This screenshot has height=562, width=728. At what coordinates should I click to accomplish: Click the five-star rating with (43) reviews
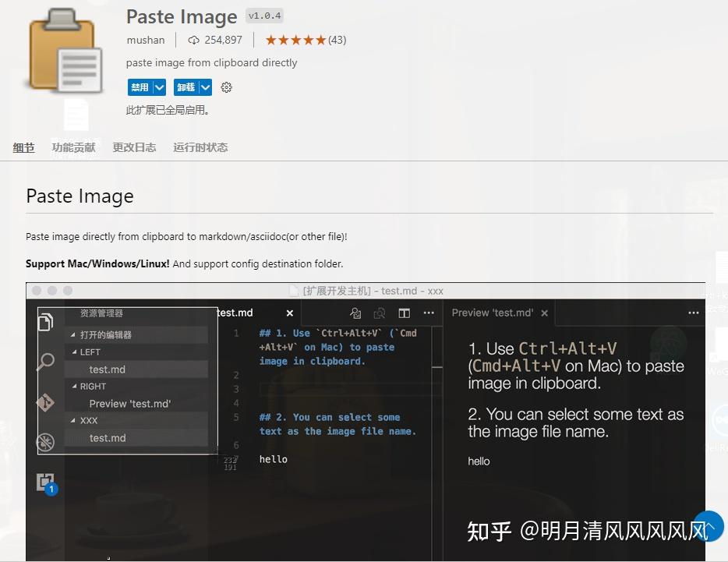305,39
